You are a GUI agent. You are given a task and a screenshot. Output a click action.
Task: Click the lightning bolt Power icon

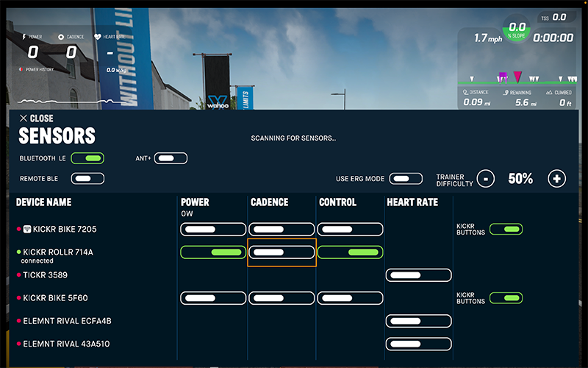[24, 37]
